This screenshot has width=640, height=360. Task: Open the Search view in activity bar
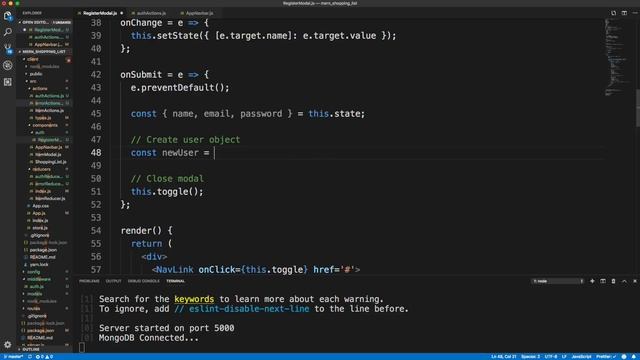click(7, 32)
